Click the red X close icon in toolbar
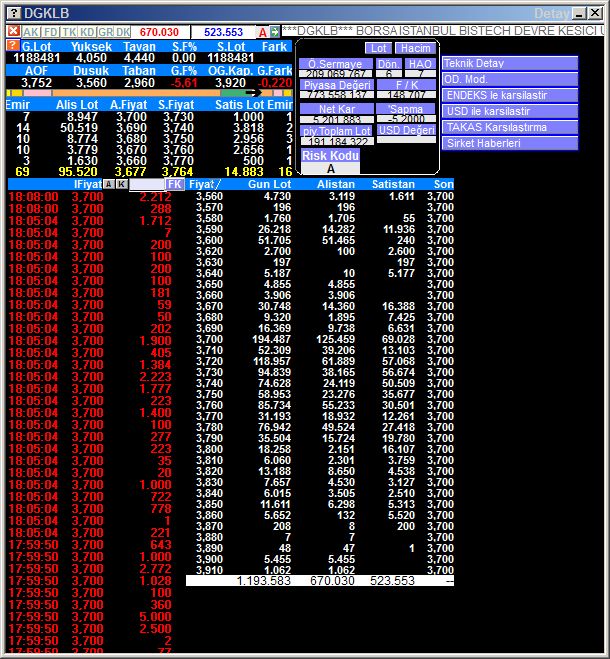 point(13,31)
